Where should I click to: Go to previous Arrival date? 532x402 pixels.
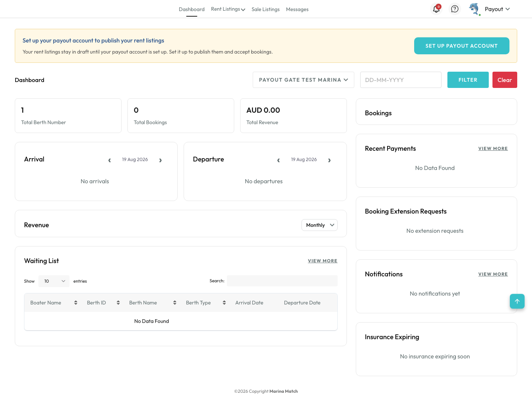point(109,160)
